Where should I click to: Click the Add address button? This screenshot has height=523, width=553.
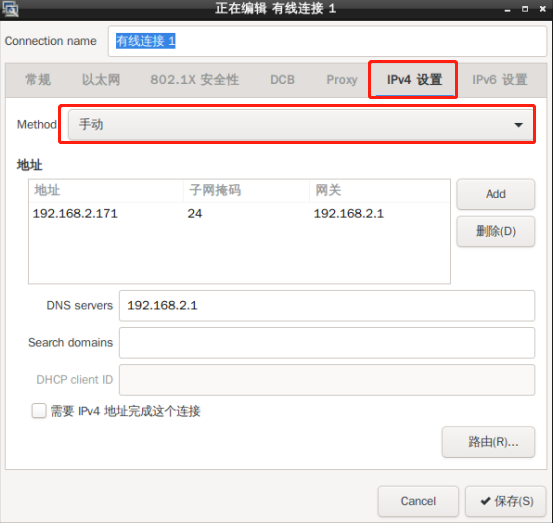[496, 194]
